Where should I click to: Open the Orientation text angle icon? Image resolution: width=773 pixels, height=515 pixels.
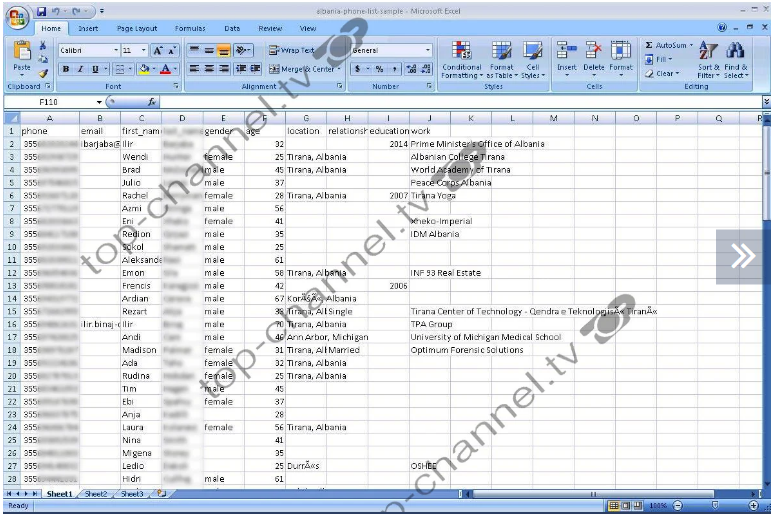(x=241, y=50)
